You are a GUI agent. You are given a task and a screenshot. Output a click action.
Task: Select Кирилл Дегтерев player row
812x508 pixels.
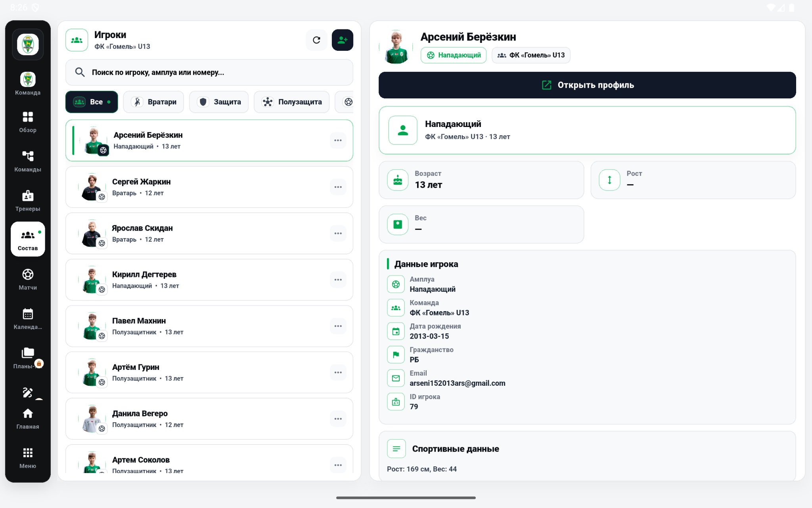point(209,280)
